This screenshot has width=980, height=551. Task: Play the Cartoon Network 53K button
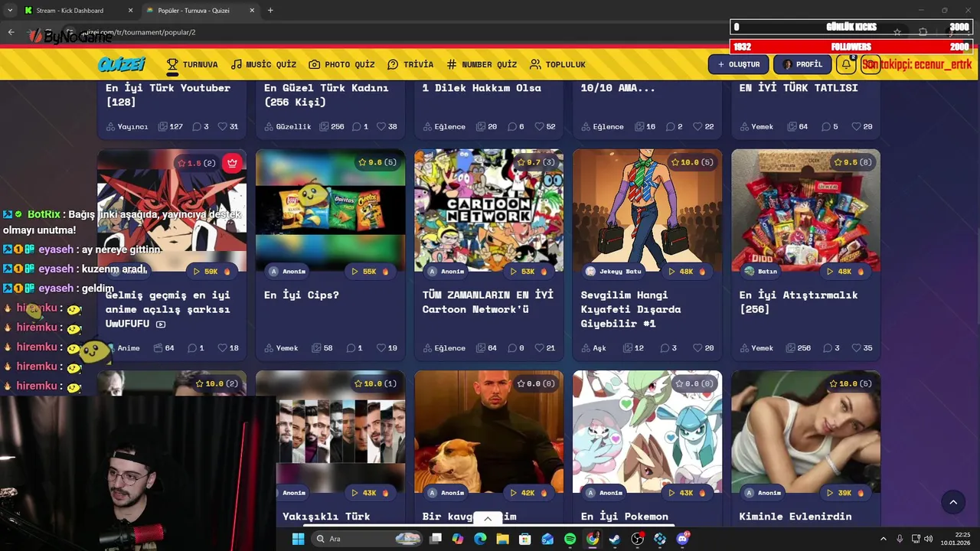pyautogui.click(x=528, y=272)
